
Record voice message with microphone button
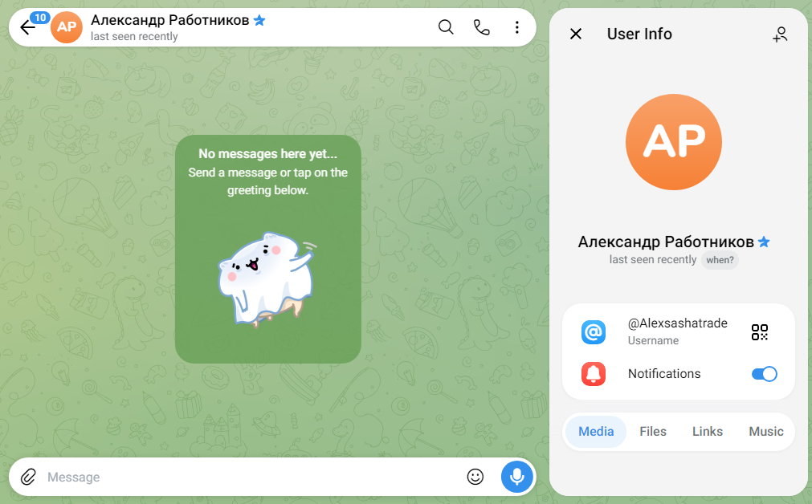click(x=516, y=477)
